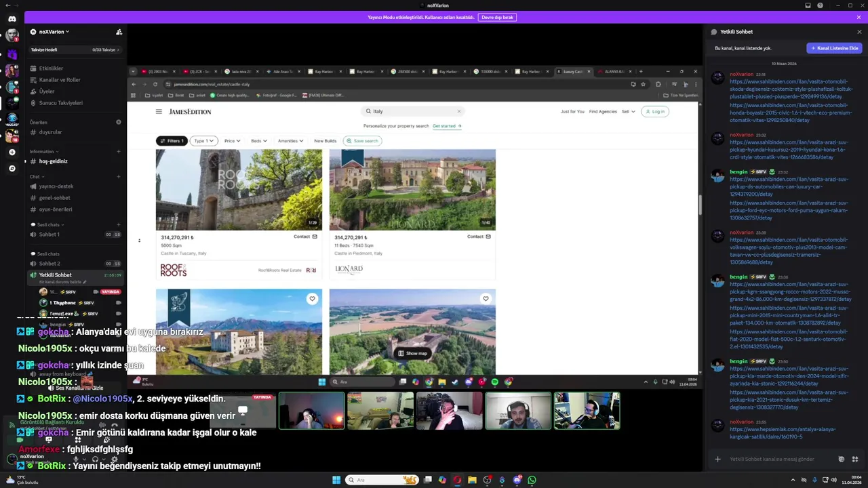
Task: Open the Takviye Hedefi boost goal bar
Action: [75, 49]
